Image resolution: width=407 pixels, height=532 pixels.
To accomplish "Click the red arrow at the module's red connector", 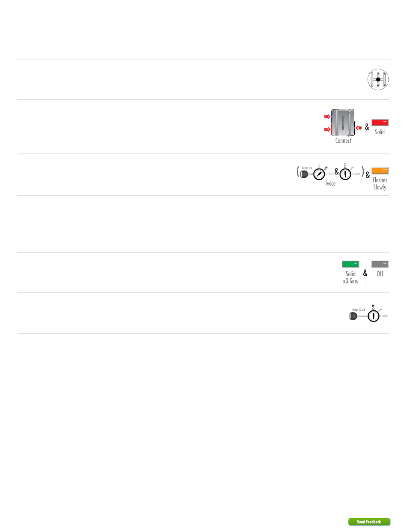I will [x=327, y=129].
